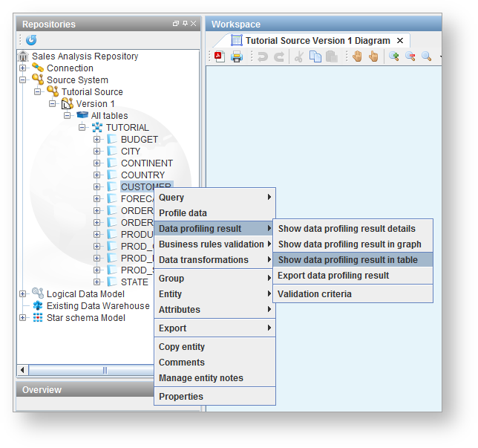This screenshot has height=448, width=478.
Task: Click the Source System node icon
Action: pyautogui.click(x=38, y=79)
